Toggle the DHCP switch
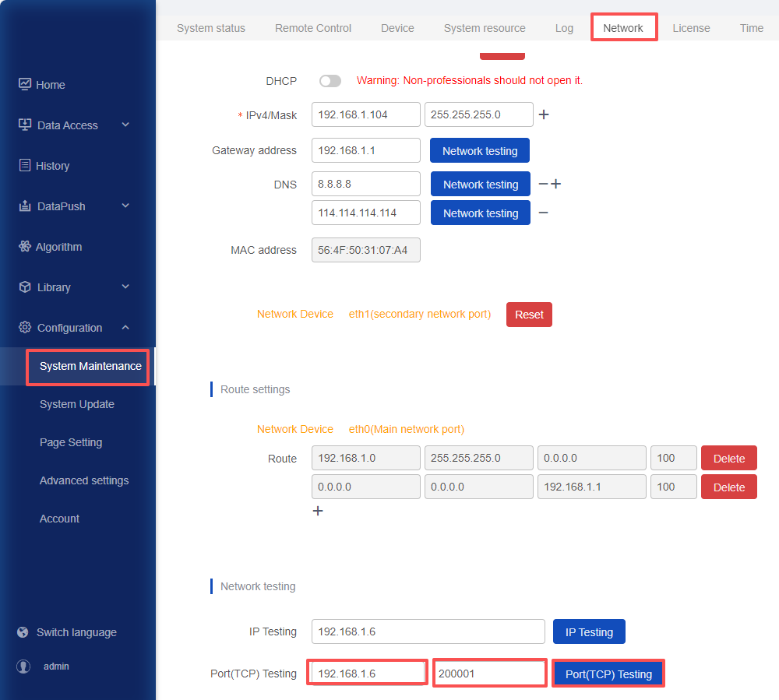The height and width of the screenshot is (700, 779). click(330, 81)
